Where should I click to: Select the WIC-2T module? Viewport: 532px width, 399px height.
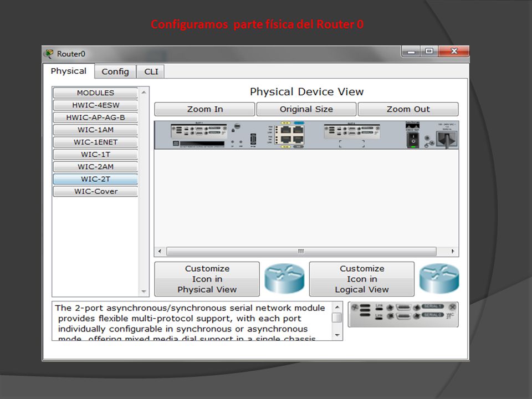click(95, 179)
